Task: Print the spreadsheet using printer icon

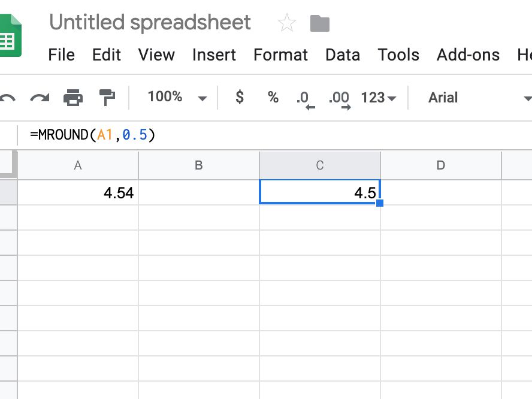Action: pos(72,98)
